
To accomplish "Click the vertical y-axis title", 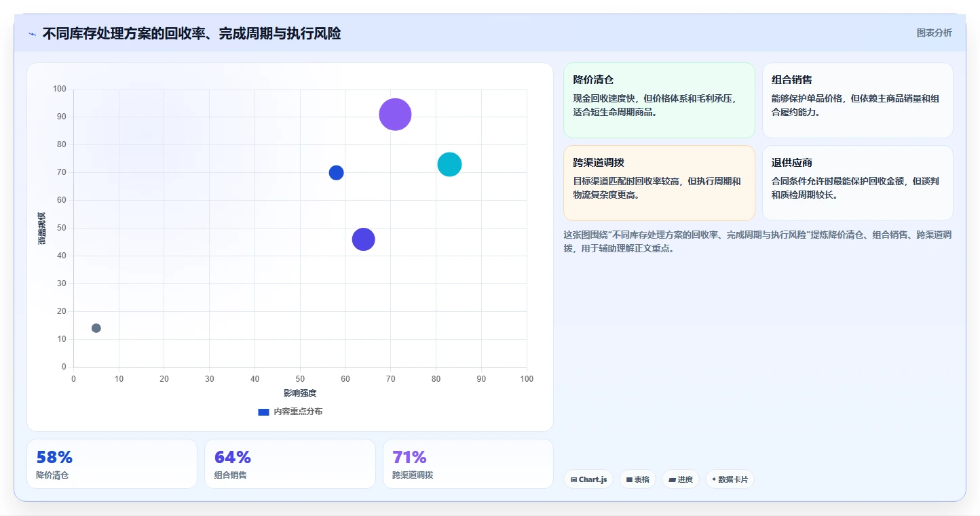I will [x=42, y=229].
